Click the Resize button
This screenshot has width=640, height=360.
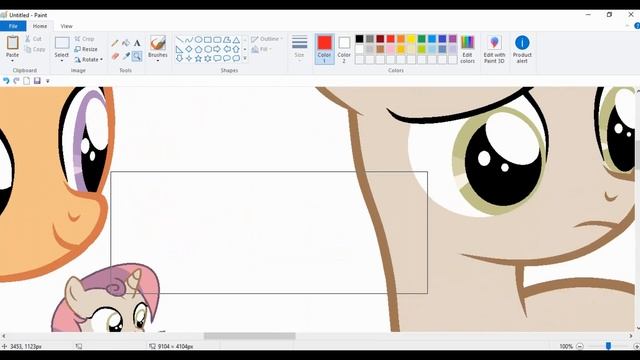86,49
